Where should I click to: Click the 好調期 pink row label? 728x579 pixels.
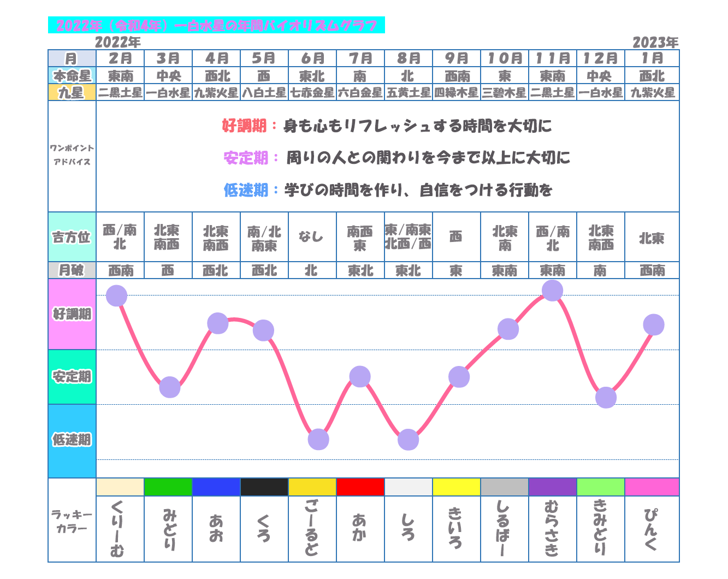pyautogui.click(x=72, y=314)
